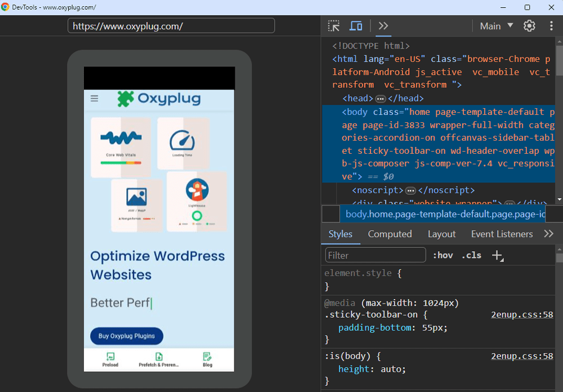Activate the inspect element picker icon
Screen dimensions: 563x392
coord(333,26)
